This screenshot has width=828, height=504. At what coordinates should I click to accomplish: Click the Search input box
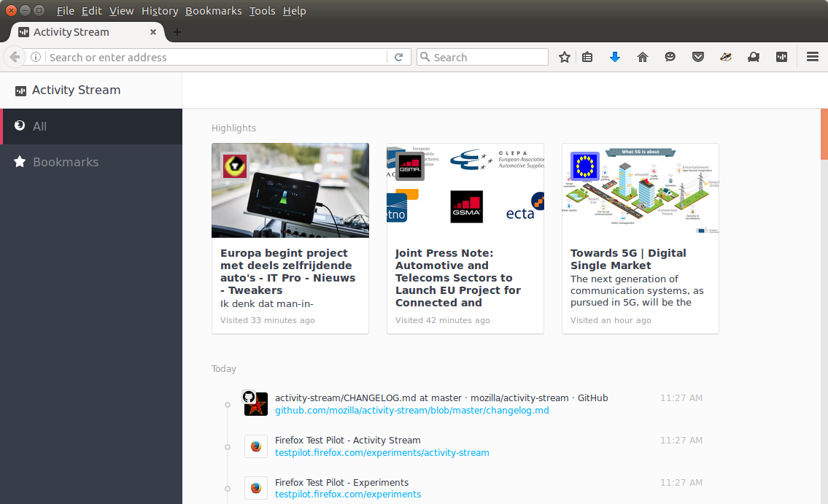[x=482, y=57]
